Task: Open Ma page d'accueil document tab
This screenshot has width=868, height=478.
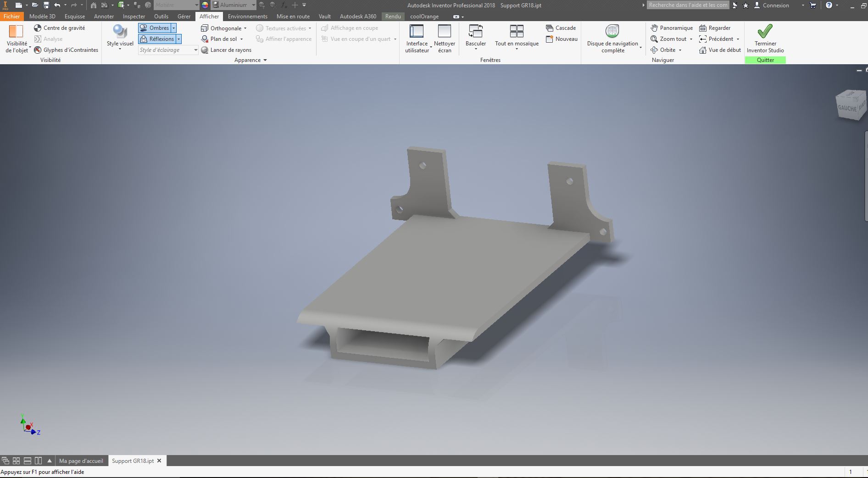Action: (x=81, y=461)
